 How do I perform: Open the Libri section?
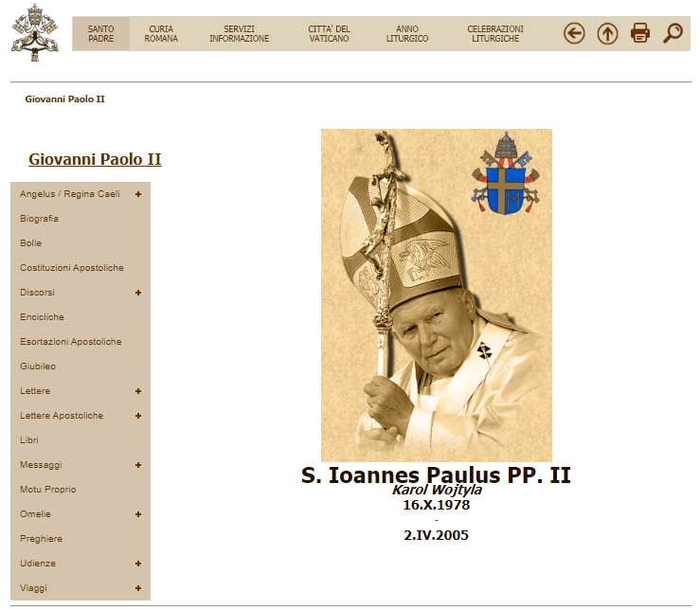pos(29,440)
